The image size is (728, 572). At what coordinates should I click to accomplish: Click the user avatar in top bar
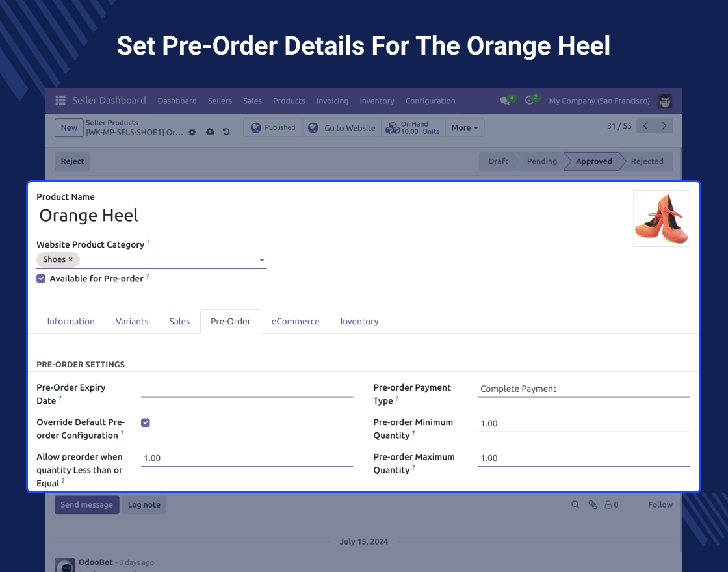coord(665,101)
